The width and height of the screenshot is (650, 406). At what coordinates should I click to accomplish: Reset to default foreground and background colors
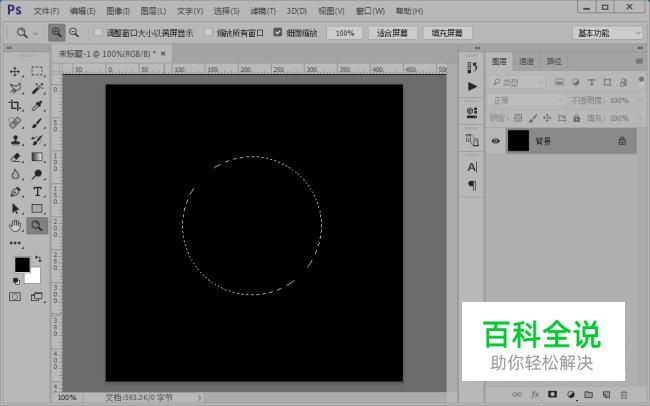click(16, 281)
